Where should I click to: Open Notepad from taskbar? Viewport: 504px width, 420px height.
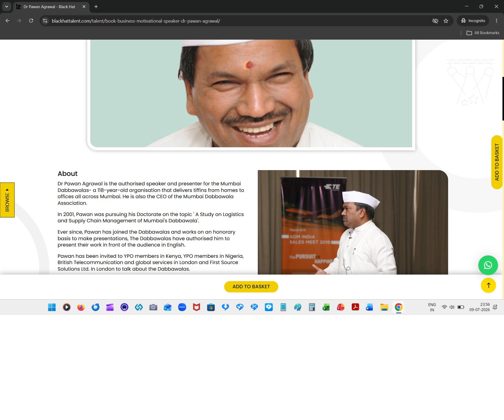(x=283, y=307)
